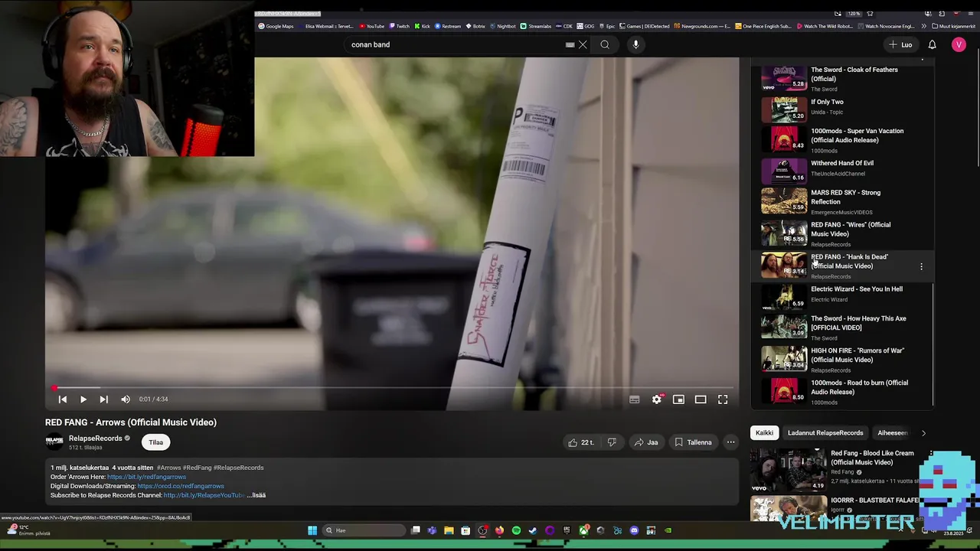Enable theater mode view
The height and width of the screenshot is (551, 980).
tap(701, 399)
